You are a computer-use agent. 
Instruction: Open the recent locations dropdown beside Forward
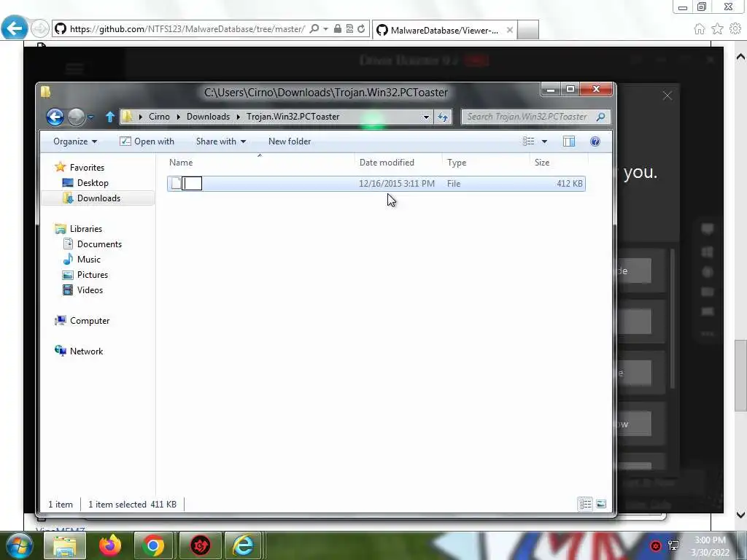90,117
